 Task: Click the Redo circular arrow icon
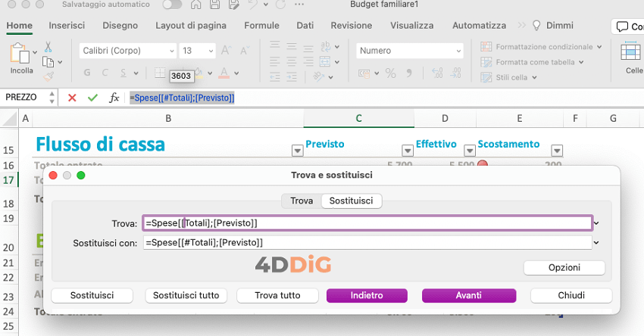[280, 5]
